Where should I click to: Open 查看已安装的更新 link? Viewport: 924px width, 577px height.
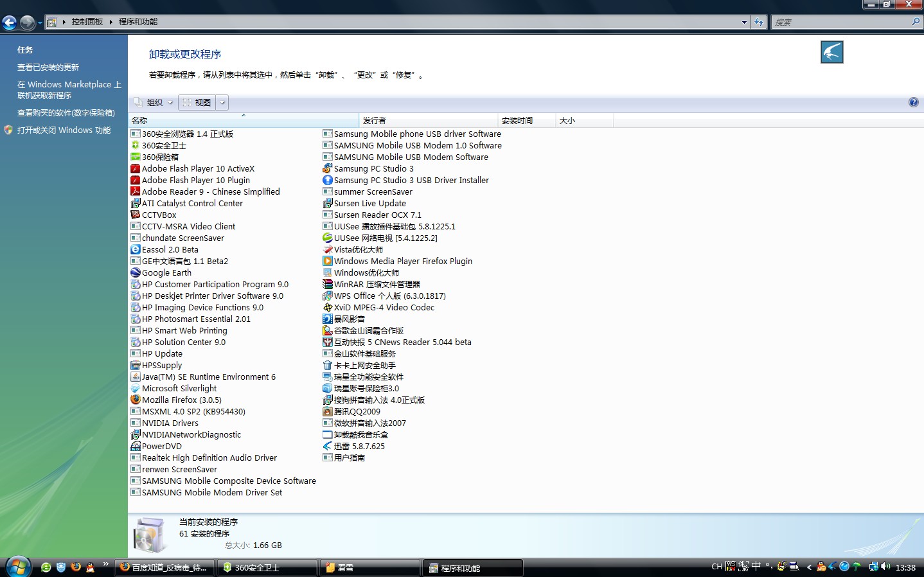point(48,67)
